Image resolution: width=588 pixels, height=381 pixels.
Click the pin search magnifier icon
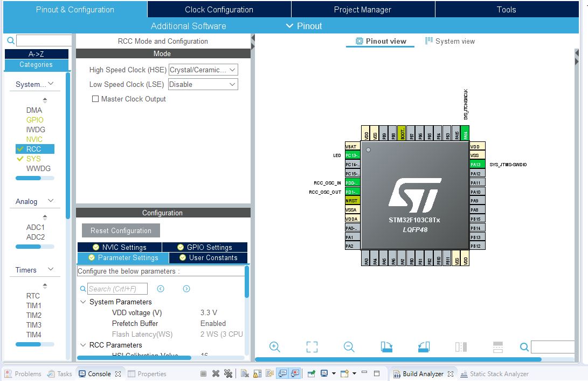click(x=524, y=347)
